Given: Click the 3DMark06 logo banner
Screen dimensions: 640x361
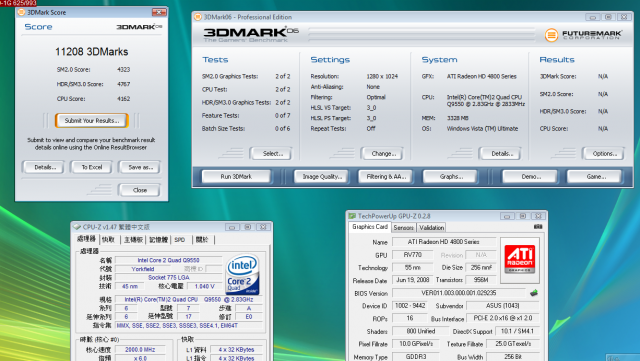Looking at the screenshot, I should pos(251,35).
